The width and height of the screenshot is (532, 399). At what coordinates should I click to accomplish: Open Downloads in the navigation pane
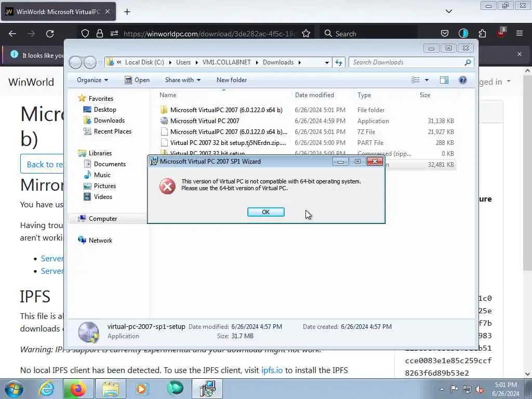[x=109, y=121]
